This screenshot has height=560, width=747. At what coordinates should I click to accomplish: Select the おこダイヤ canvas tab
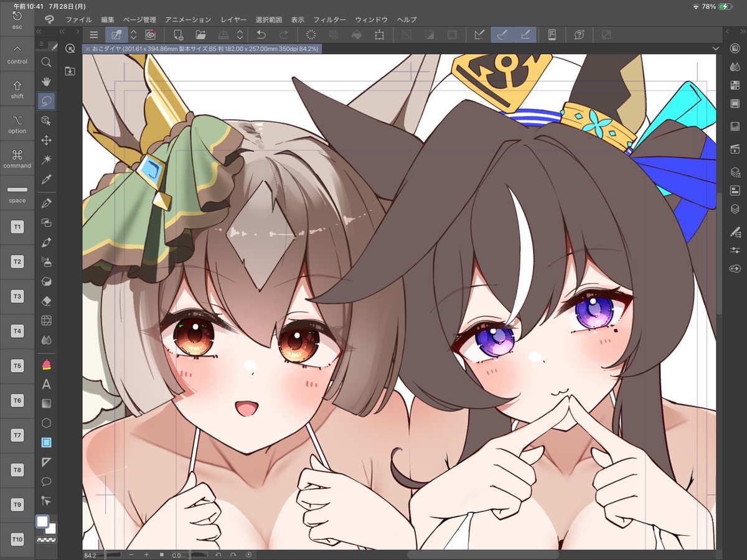click(x=202, y=49)
